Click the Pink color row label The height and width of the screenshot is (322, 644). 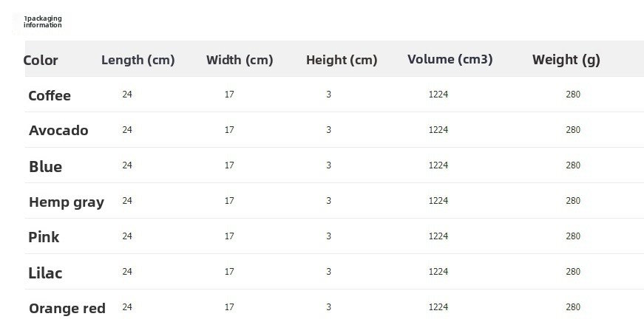coord(44,237)
